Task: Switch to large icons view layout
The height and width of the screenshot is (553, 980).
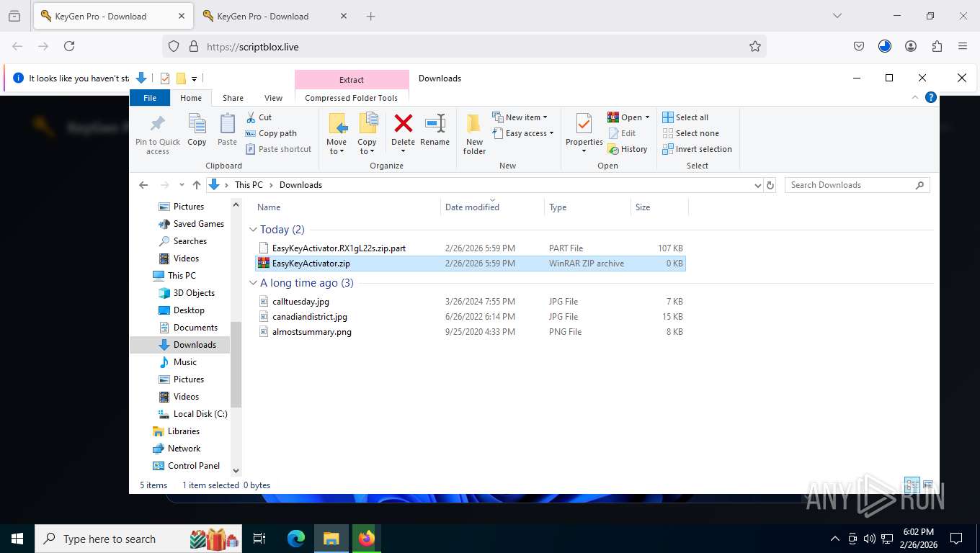Action: coord(928,485)
